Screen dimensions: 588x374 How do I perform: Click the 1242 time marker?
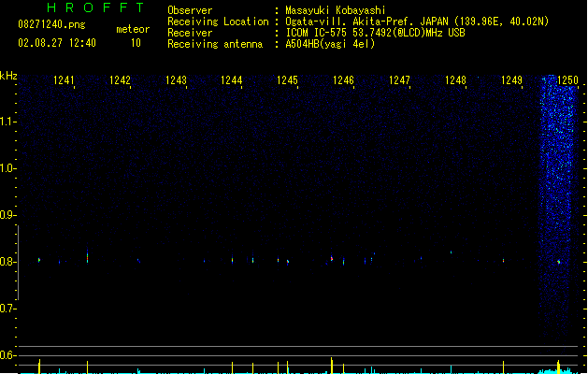[x=120, y=80]
